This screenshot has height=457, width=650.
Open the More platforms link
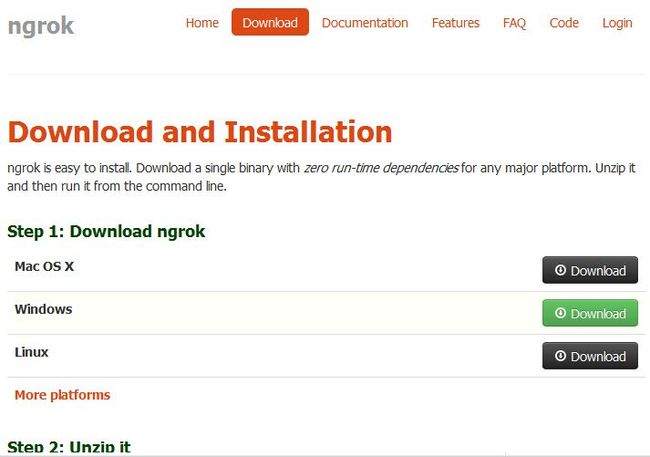(x=63, y=395)
